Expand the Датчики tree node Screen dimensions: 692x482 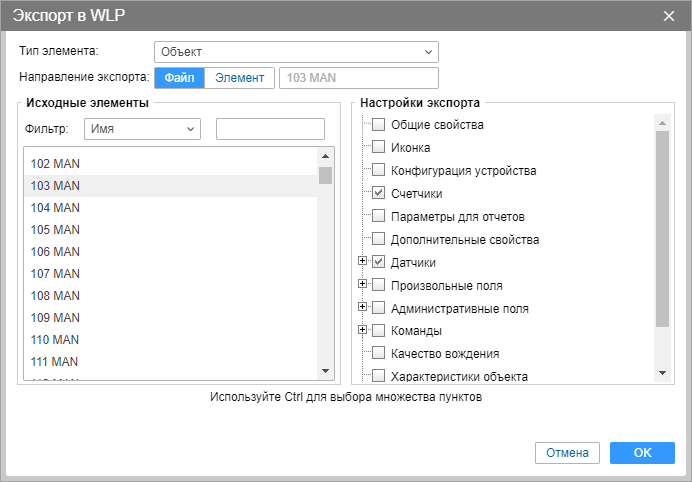[x=363, y=261]
